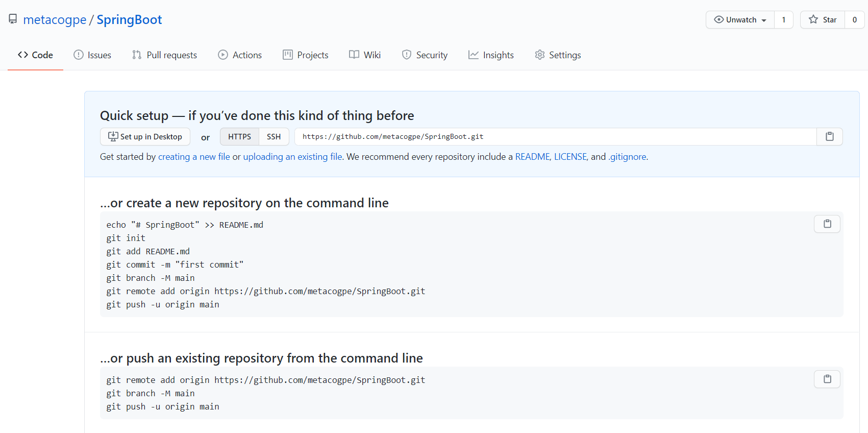Click the Insights graph icon
Image resolution: width=868 pixels, height=433 pixels.
[474, 55]
